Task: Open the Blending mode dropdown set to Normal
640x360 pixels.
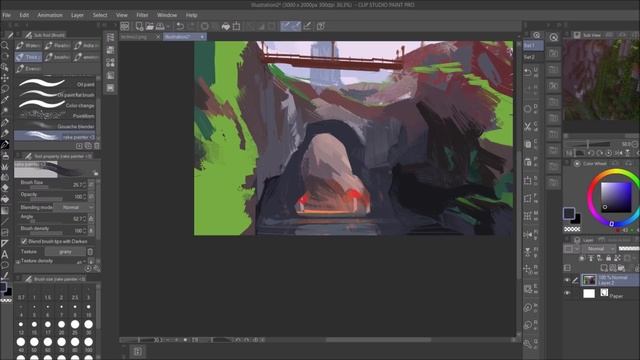Action: point(73,207)
